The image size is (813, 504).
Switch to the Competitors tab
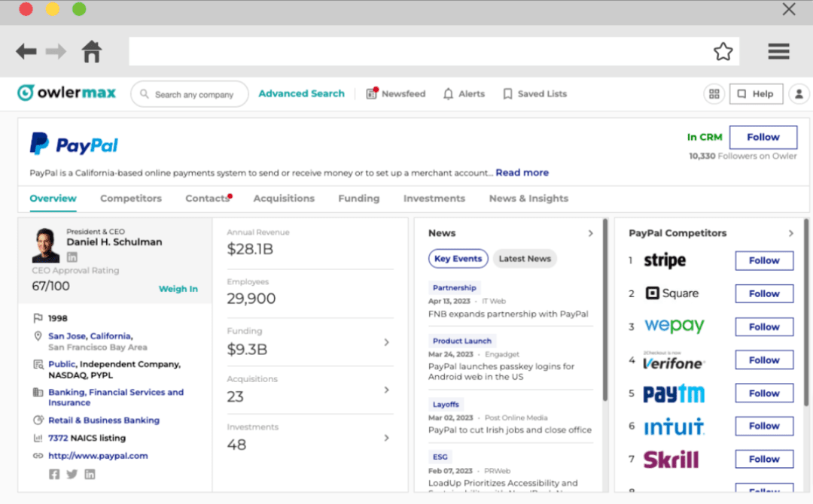point(130,198)
